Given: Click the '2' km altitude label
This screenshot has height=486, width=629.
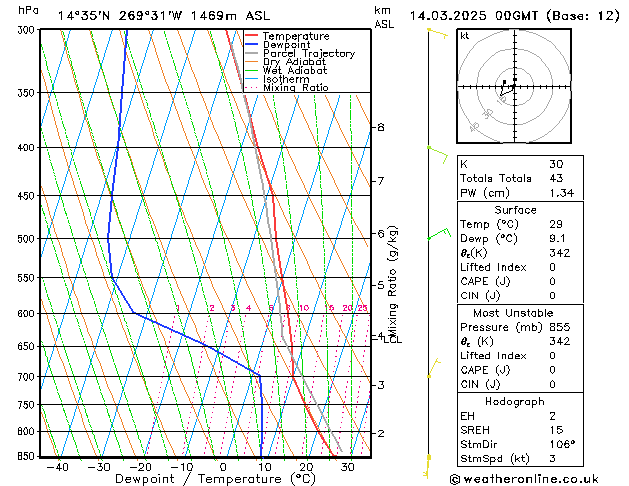Looking at the screenshot, I should (381, 433).
